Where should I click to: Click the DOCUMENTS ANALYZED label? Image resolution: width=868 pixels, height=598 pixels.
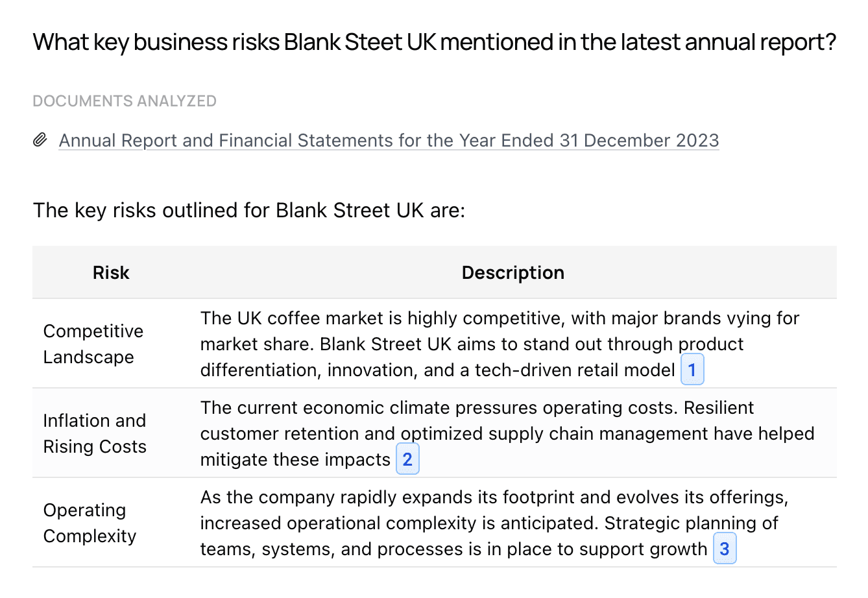125,101
